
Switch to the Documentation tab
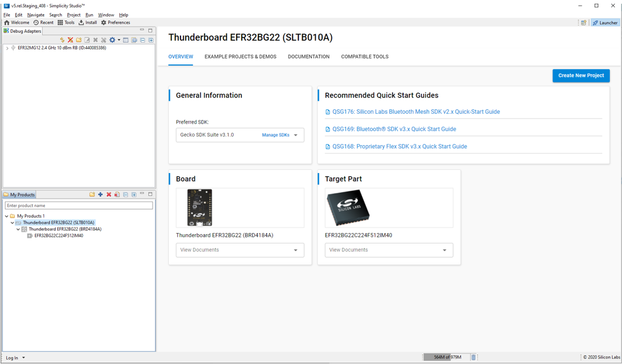coord(309,57)
